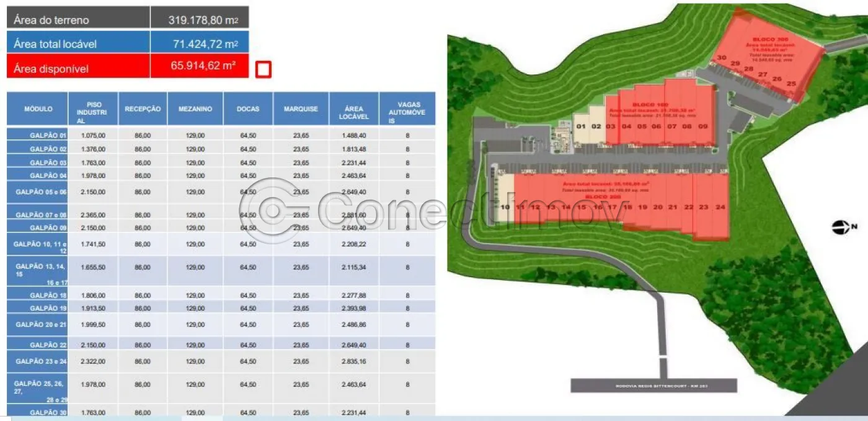The height and width of the screenshot is (421, 868).
Task: Choose the MEZANINO column header
Action: (x=195, y=109)
